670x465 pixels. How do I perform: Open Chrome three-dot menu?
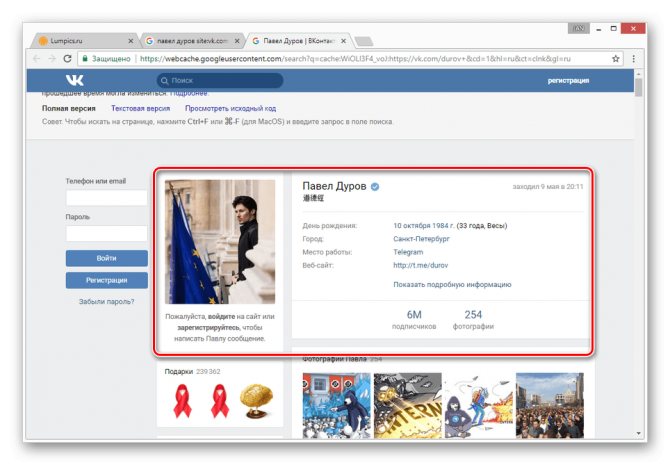pos(633,59)
